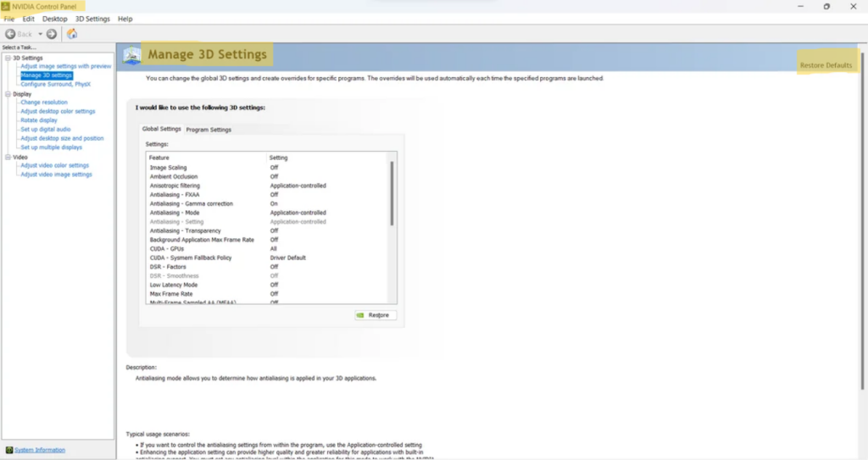This screenshot has height=460, width=868.
Task: Open the Desktop menu
Action: click(x=55, y=19)
